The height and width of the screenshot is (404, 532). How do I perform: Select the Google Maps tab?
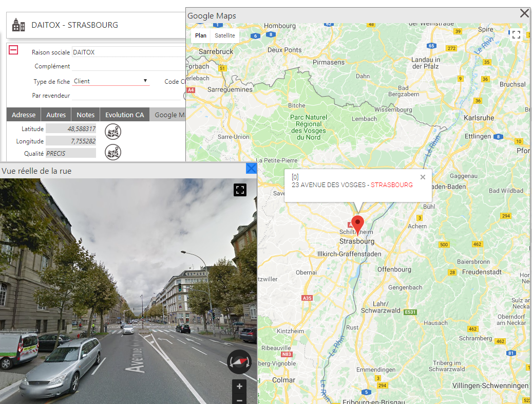click(x=168, y=115)
